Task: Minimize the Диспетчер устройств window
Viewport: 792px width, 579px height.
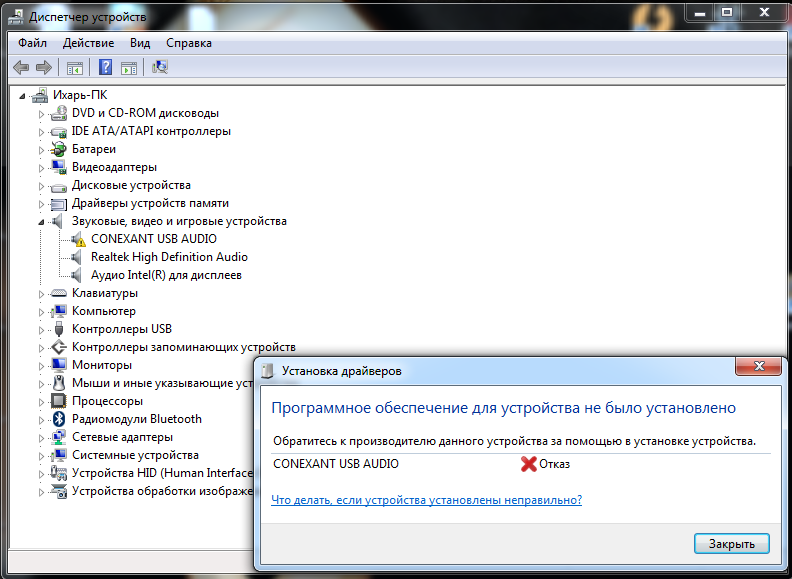Action: click(x=700, y=12)
